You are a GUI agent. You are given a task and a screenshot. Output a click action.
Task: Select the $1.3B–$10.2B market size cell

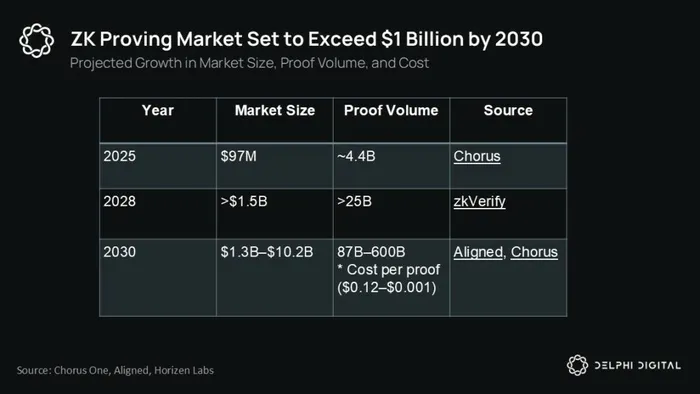point(275,278)
